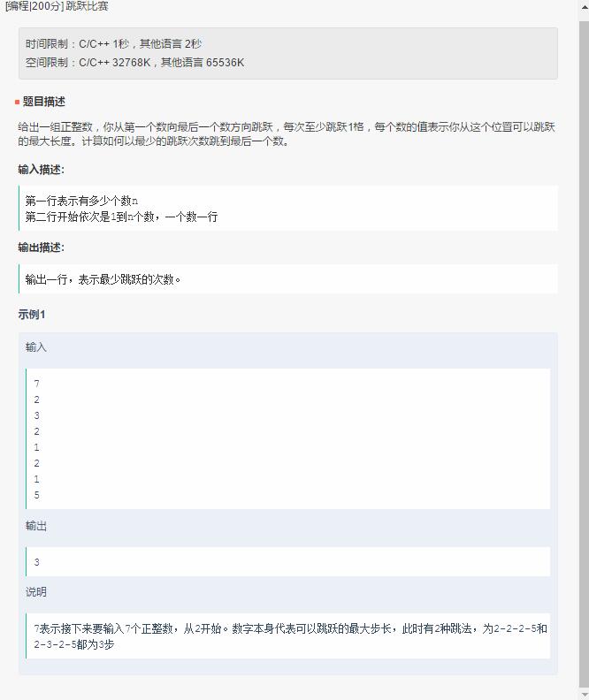
Task: Click the 第一行表示有多少个数n line
Action: click(81, 201)
